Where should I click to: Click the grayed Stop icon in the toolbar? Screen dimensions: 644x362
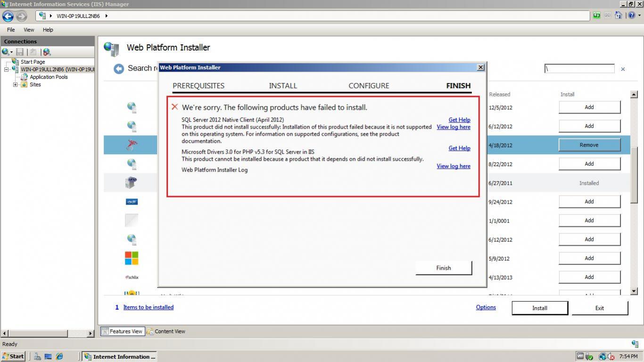point(607,16)
